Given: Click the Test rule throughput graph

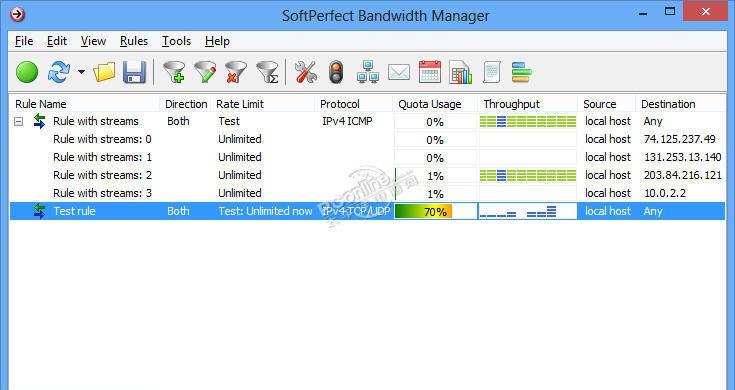Looking at the screenshot, I should coord(528,211).
